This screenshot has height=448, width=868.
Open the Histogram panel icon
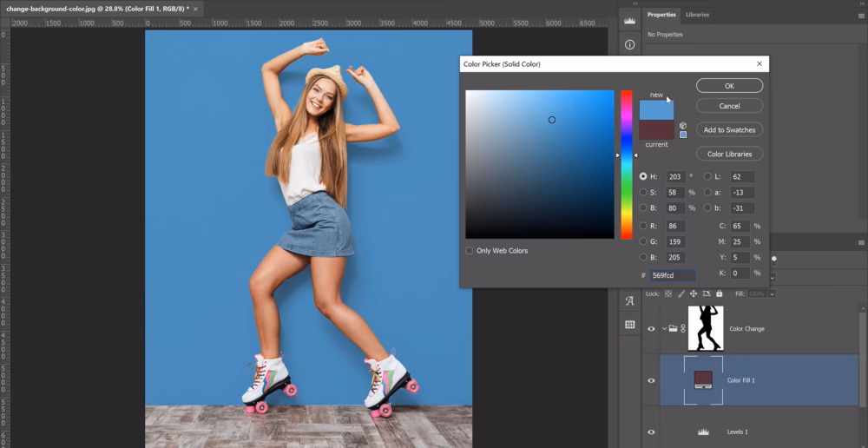629,21
